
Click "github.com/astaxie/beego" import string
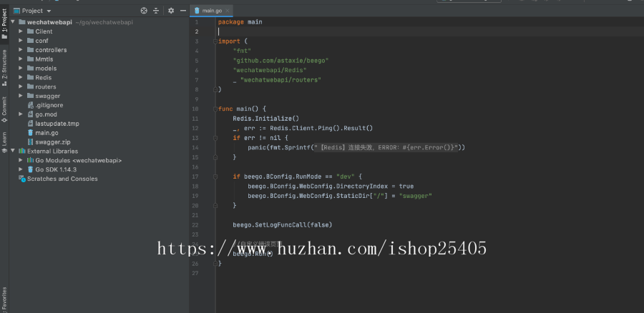point(281,60)
